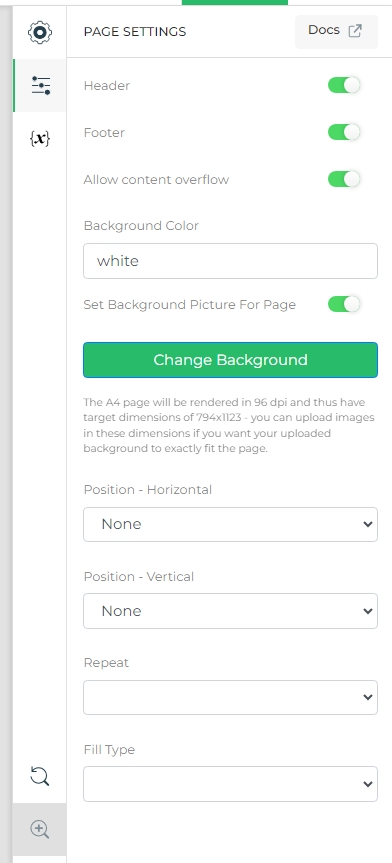Open the gear settings icon in sidebar
The width and height of the screenshot is (392, 863).
[40, 32]
